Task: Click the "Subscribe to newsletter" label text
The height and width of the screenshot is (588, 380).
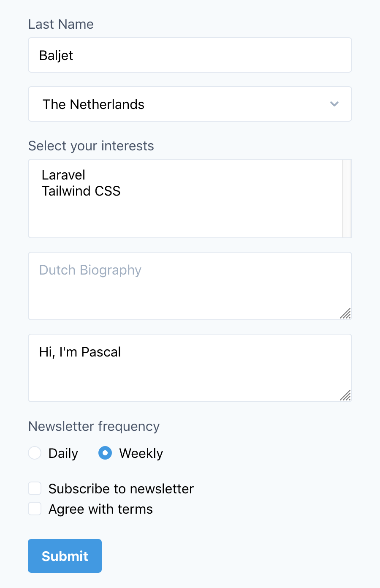Action: click(x=121, y=489)
